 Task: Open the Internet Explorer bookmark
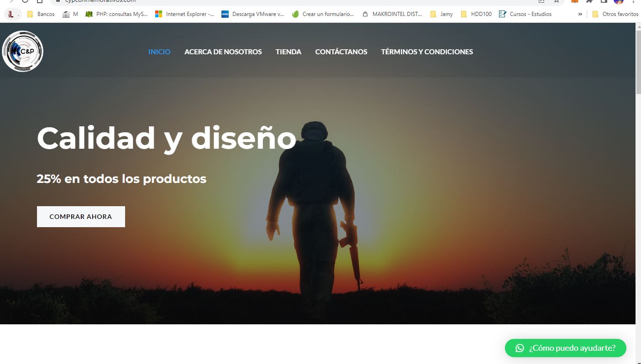(184, 14)
